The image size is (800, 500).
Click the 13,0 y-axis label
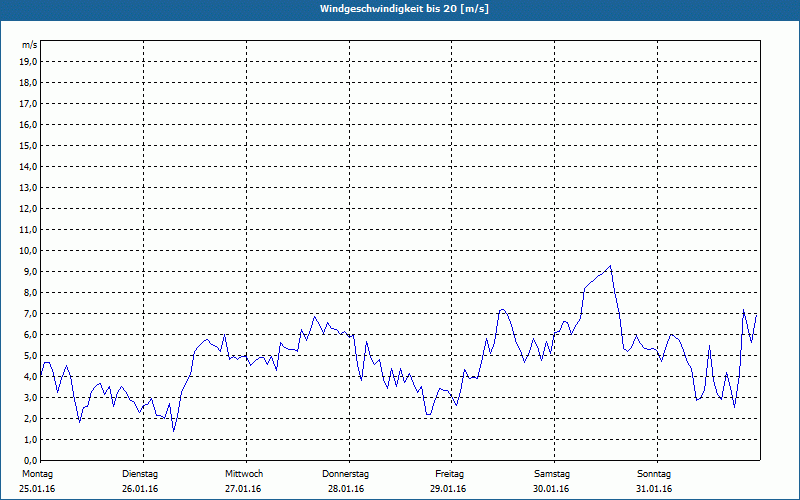click(x=28, y=187)
